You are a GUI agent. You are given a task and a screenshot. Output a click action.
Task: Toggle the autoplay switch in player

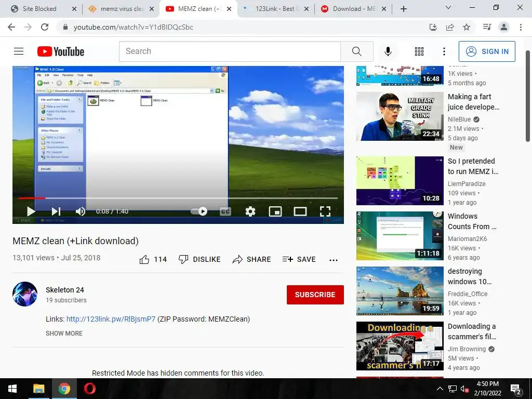tap(199, 211)
